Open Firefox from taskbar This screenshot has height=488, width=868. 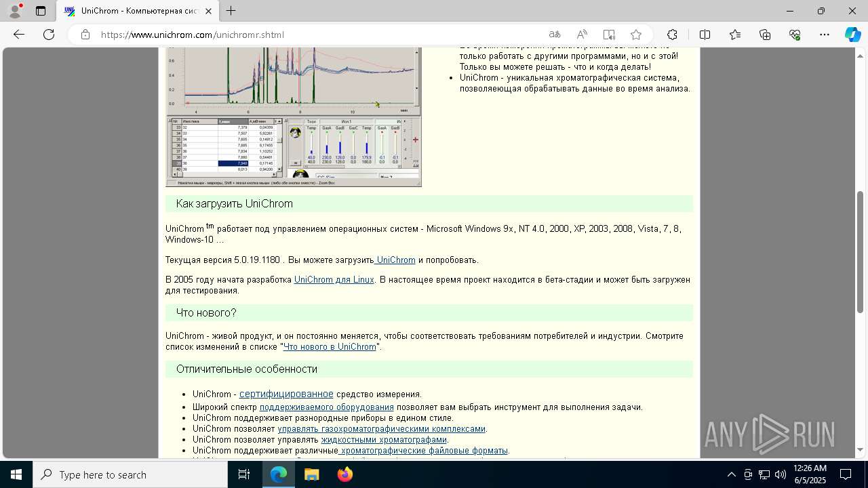(x=345, y=474)
